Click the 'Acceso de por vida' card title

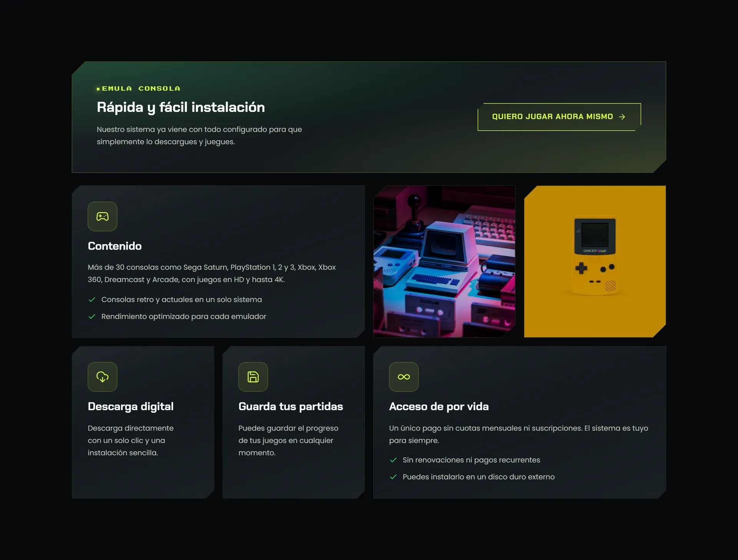tap(439, 407)
